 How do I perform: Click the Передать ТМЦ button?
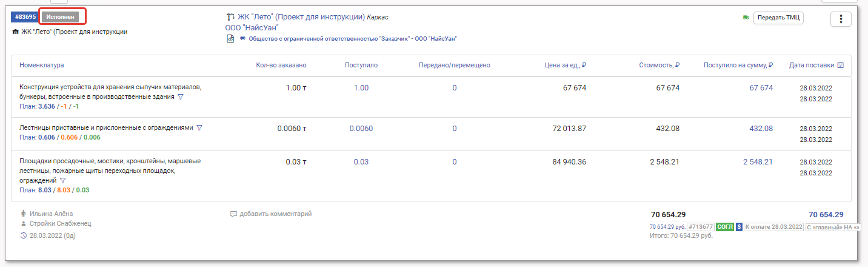pyautogui.click(x=778, y=18)
